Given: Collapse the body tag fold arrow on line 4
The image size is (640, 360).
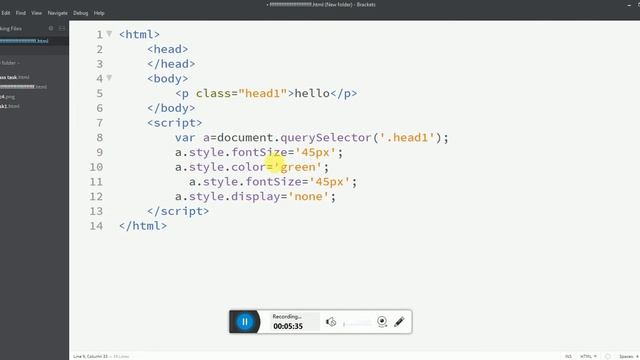Looking at the screenshot, I should [109, 78].
